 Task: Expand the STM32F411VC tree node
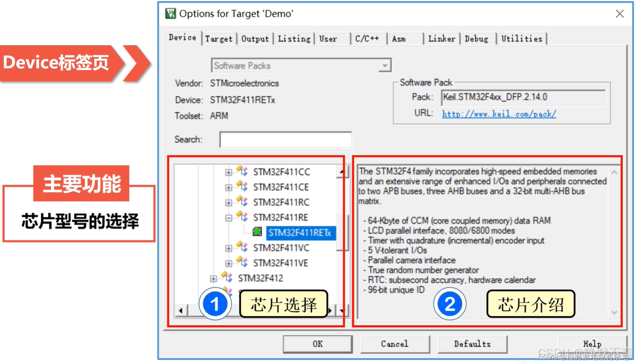(229, 247)
